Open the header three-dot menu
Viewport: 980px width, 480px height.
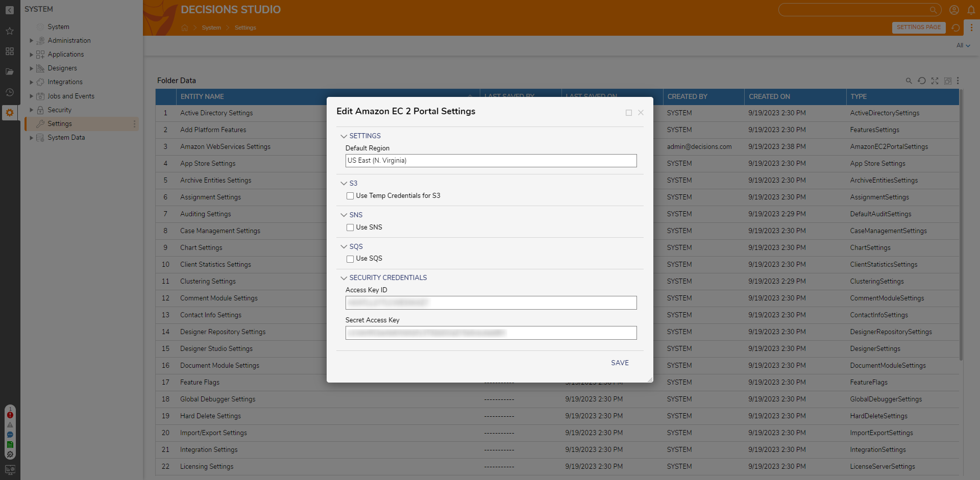971,28
